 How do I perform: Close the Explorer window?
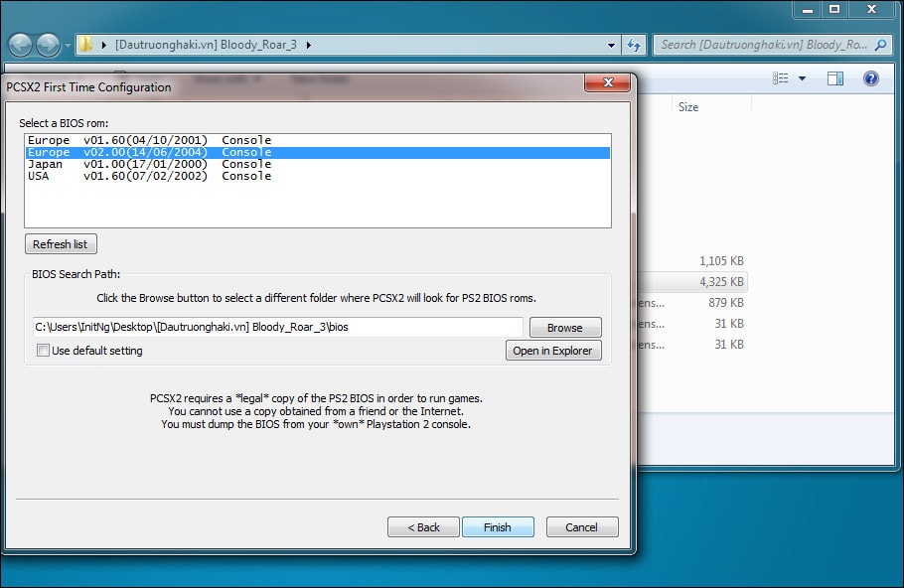tap(872, 10)
